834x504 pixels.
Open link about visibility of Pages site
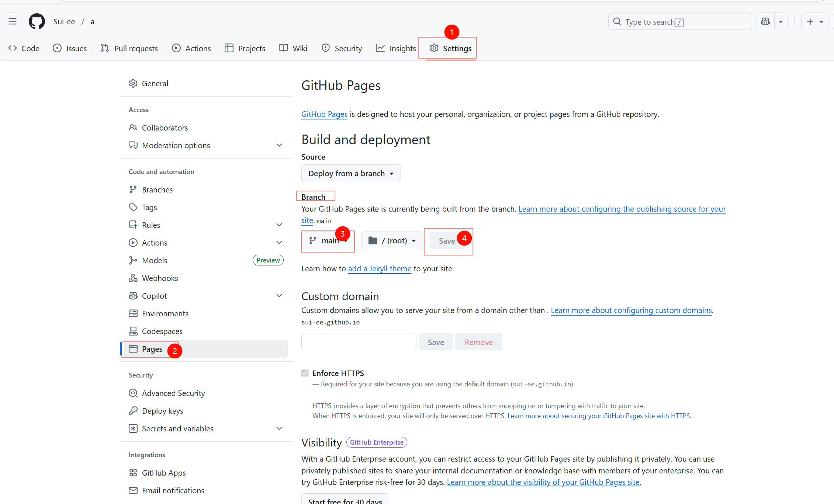click(x=544, y=482)
